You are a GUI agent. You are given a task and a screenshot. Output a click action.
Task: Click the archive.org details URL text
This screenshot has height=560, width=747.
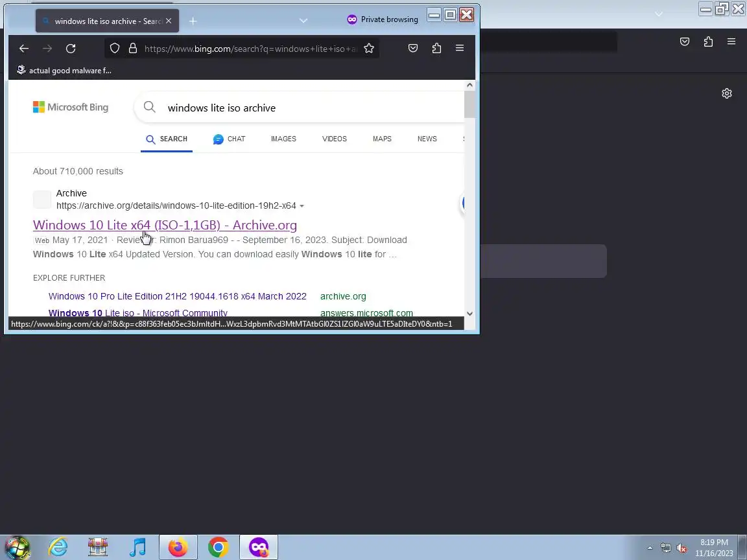pos(176,205)
